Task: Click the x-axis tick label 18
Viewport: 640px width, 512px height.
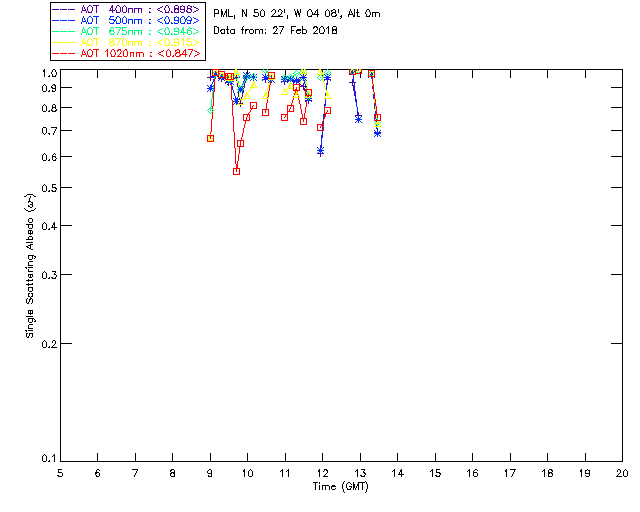Action: pos(547,473)
